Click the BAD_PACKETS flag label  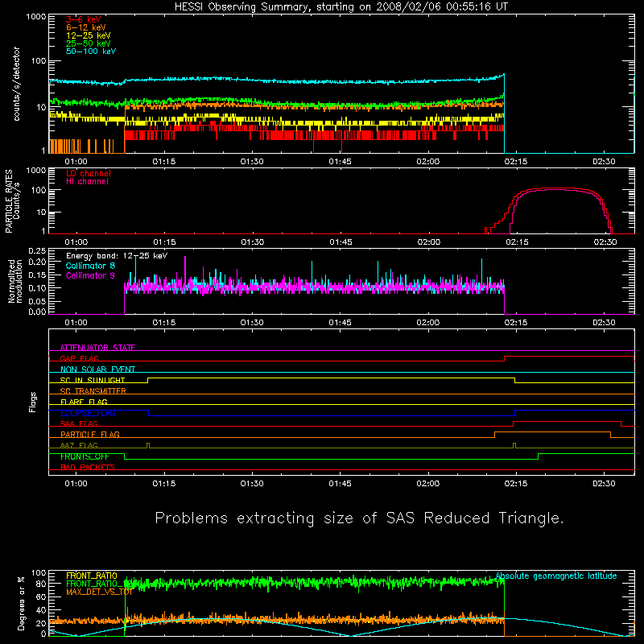tap(88, 467)
